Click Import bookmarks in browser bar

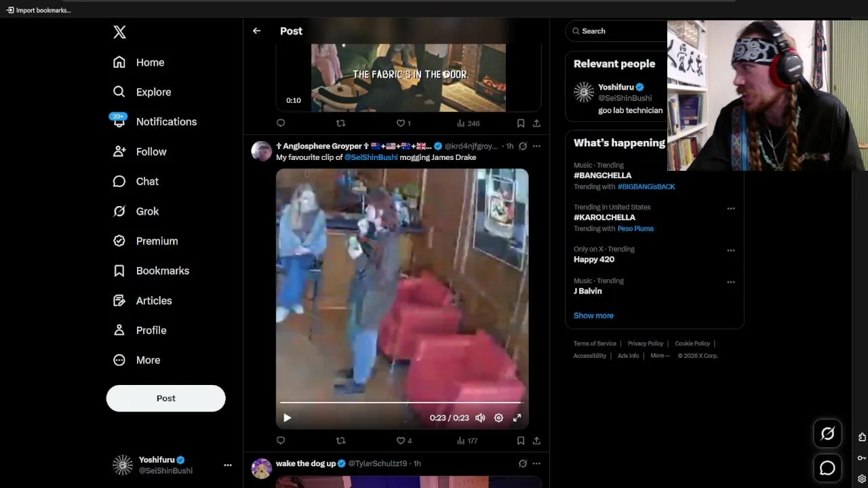pos(38,10)
